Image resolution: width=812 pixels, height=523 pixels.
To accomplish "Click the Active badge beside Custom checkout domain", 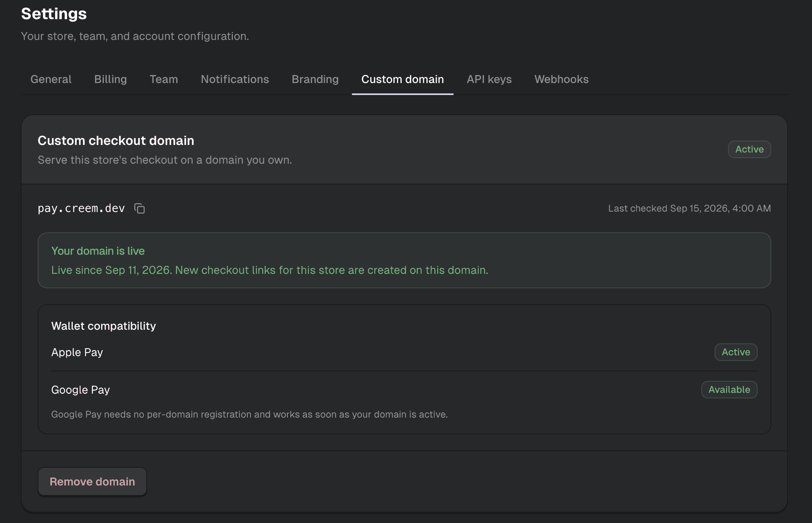I will click(749, 149).
